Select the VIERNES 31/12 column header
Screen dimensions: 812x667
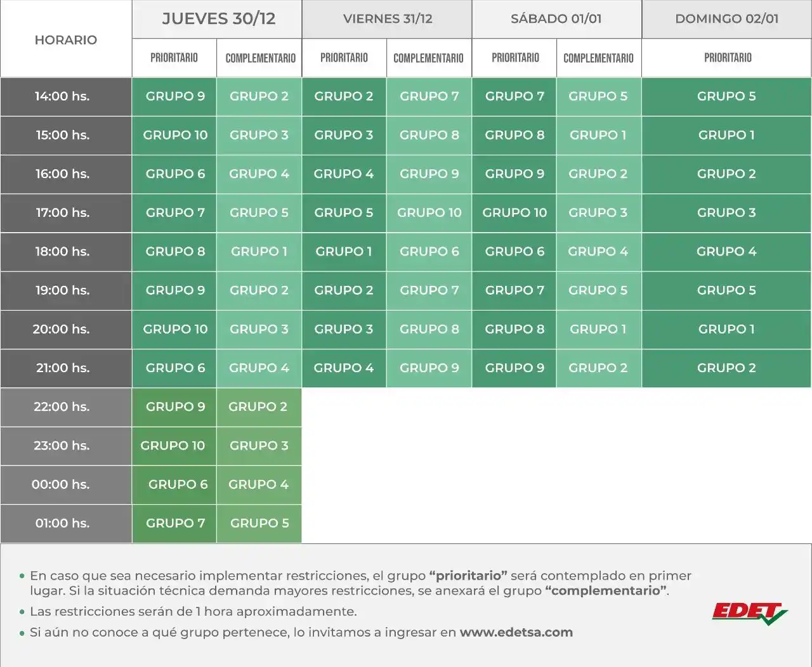pos(386,19)
